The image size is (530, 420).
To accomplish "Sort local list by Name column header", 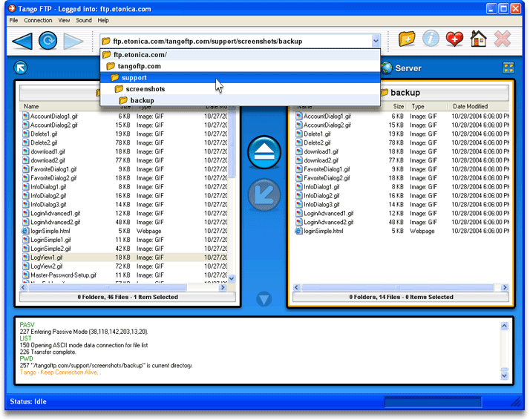I will click(31, 106).
